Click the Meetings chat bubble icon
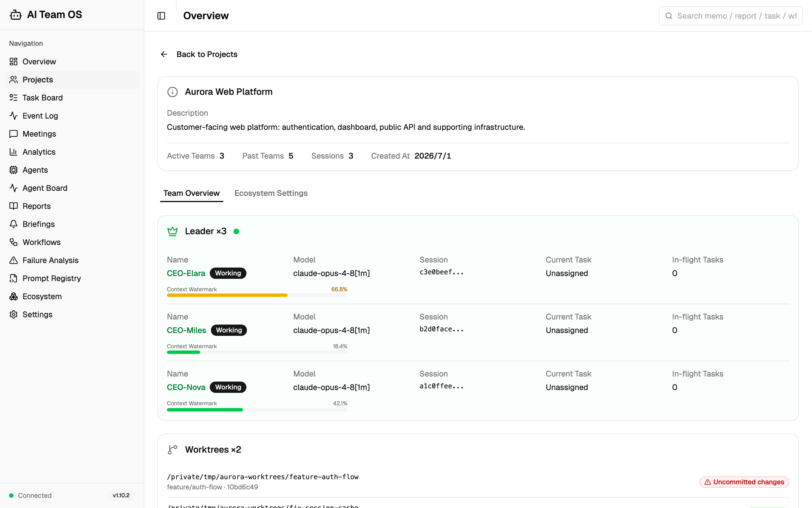This screenshot has height=508, width=812. [14, 134]
